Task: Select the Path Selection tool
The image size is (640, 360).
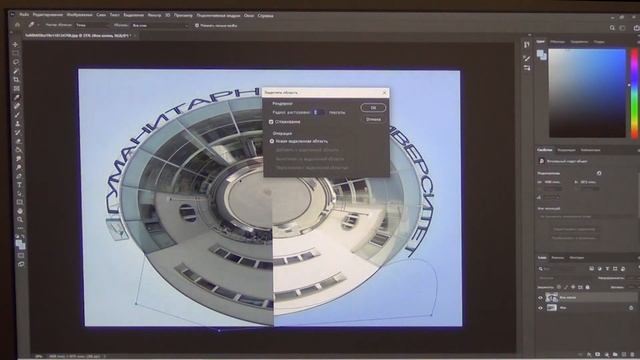Action: pos(19,193)
